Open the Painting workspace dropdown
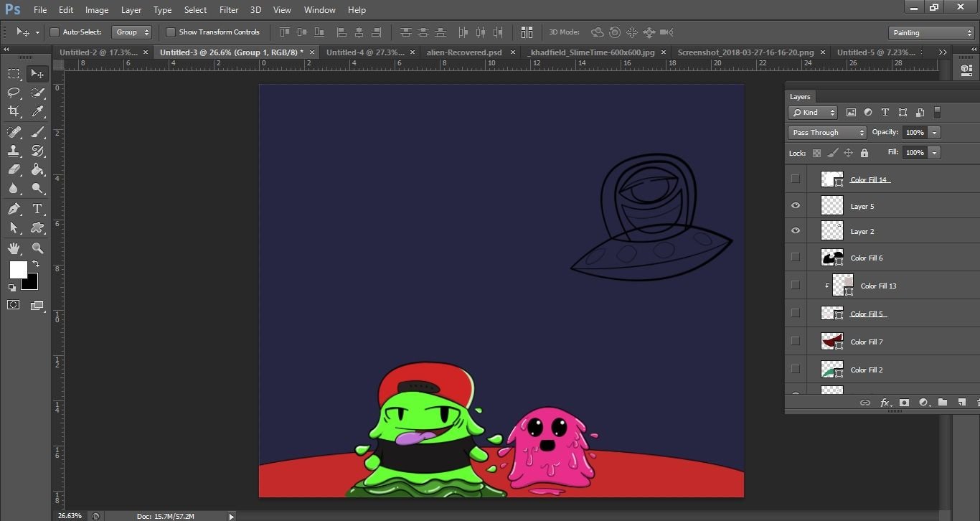This screenshot has height=521, width=980. click(931, 33)
